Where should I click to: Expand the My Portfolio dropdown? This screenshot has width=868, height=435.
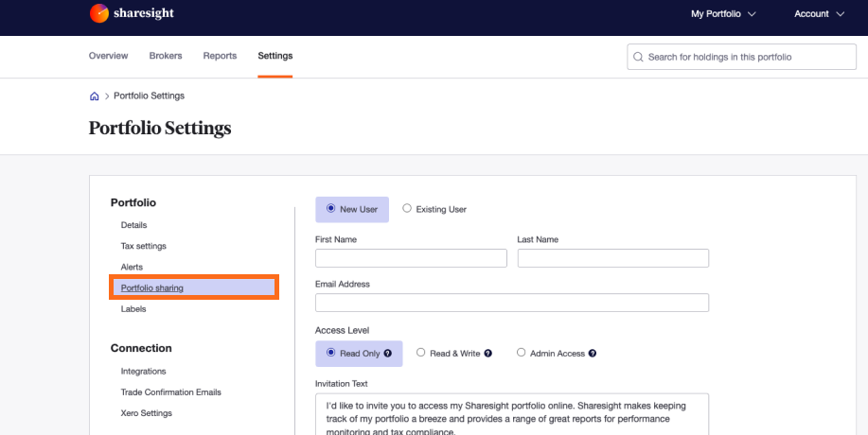point(723,14)
